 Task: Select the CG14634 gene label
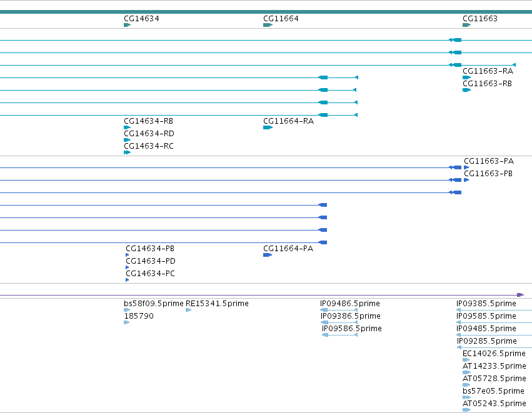[141, 18]
